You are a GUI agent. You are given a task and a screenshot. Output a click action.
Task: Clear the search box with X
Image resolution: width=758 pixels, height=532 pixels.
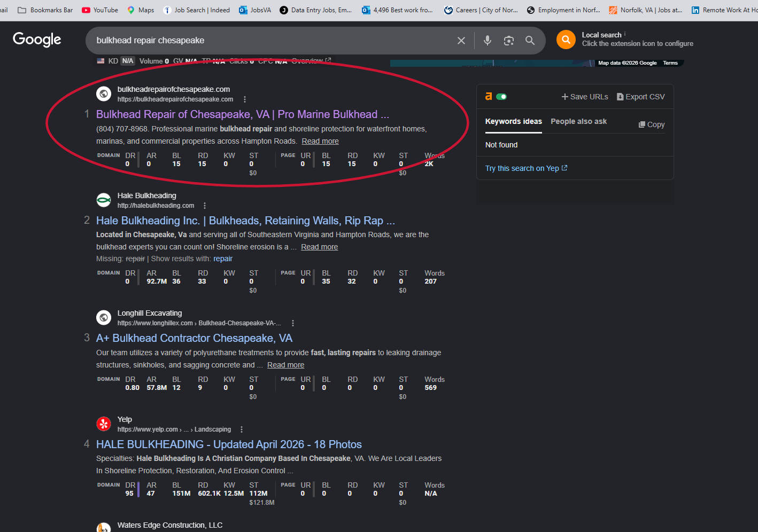point(461,41)
